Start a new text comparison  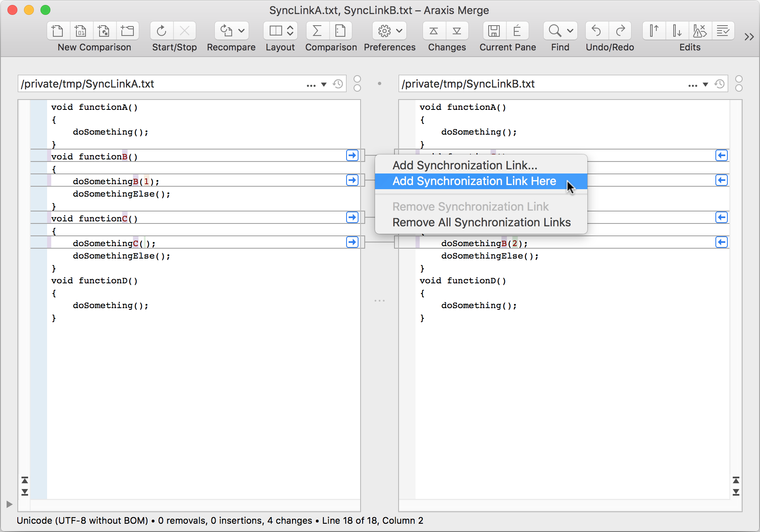[x=57, y=31]
